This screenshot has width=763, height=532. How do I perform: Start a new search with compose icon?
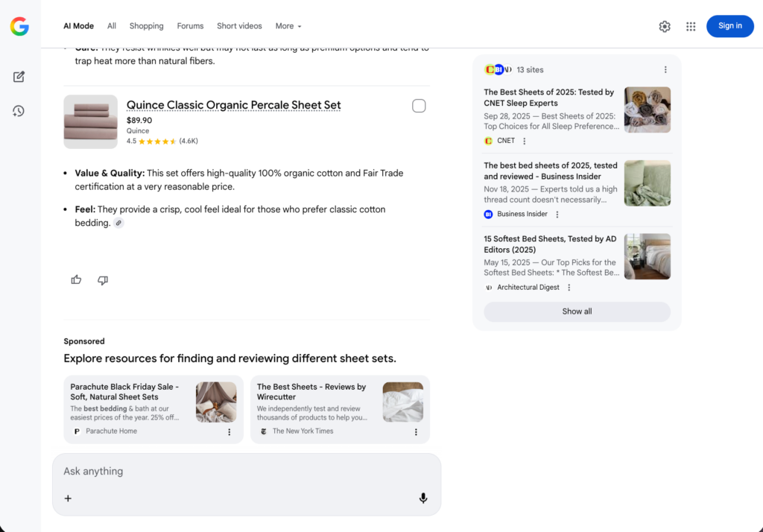[19, 77]
